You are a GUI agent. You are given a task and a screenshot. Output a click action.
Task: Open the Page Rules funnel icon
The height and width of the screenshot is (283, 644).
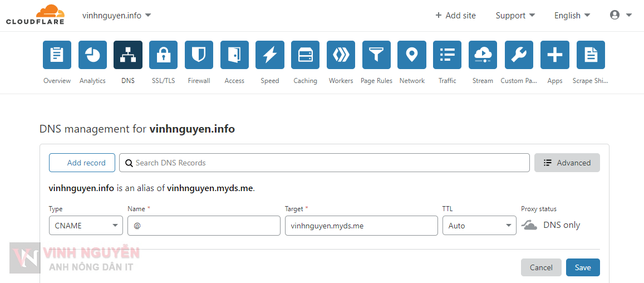377,55
